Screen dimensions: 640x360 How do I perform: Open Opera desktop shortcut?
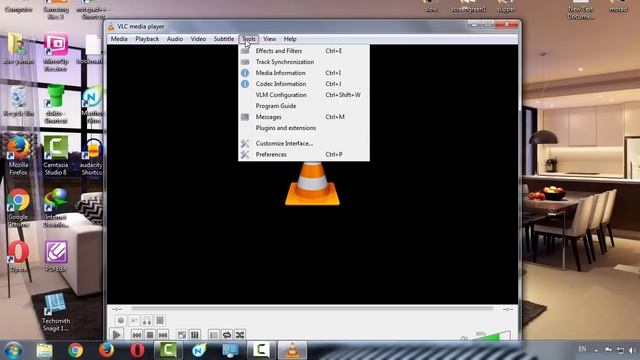(18, 257)
